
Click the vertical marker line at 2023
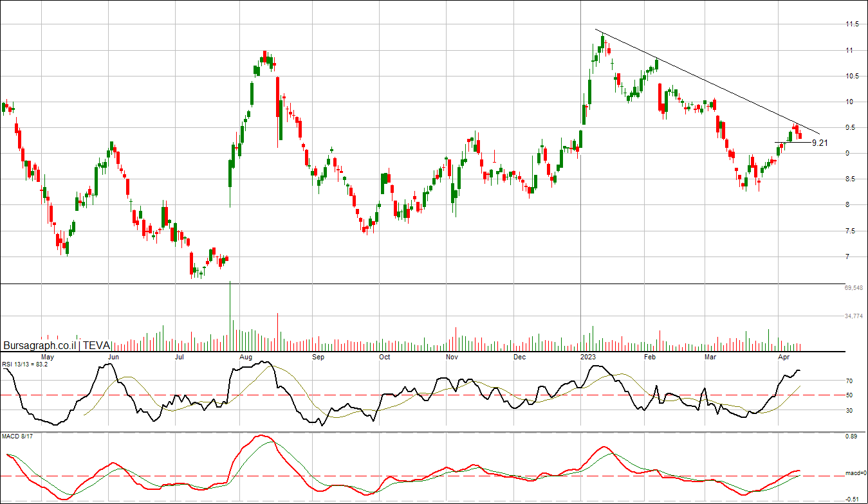[x=581, y=175]
